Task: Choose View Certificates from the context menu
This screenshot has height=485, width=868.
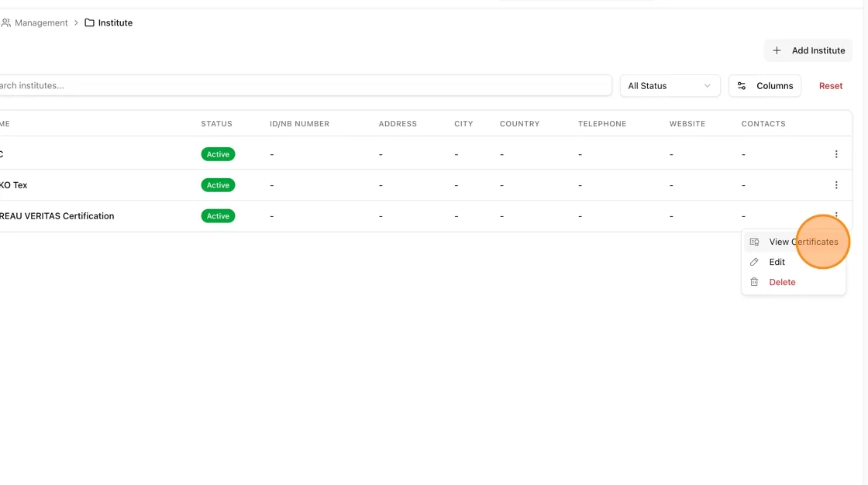Action: [x=794, y=242]
